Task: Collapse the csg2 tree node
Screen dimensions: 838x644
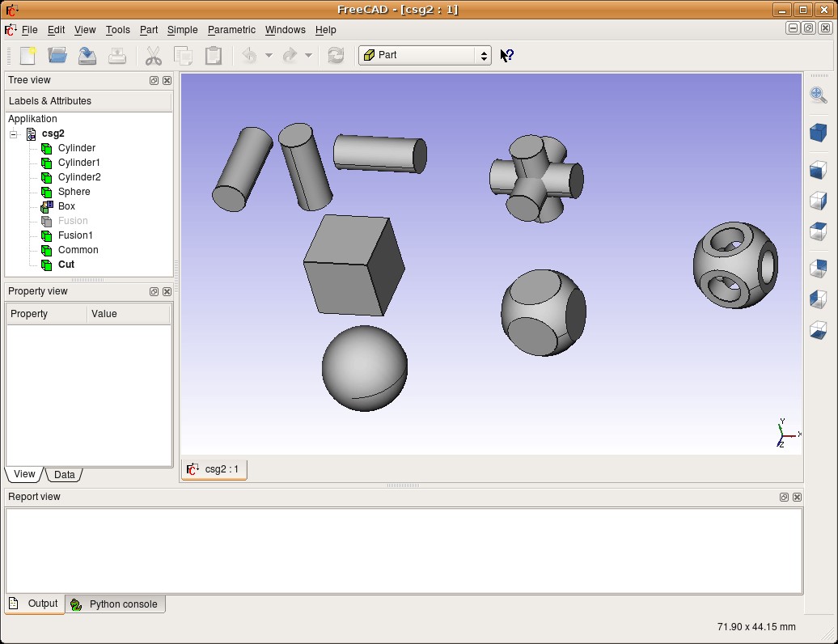Action: pyautogui.click(x=13, y=133)
